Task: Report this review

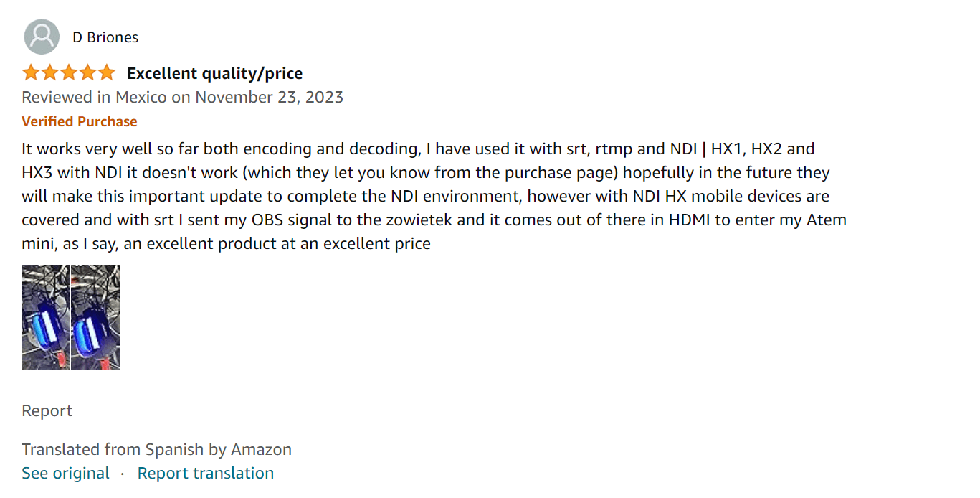Action: 47,411
